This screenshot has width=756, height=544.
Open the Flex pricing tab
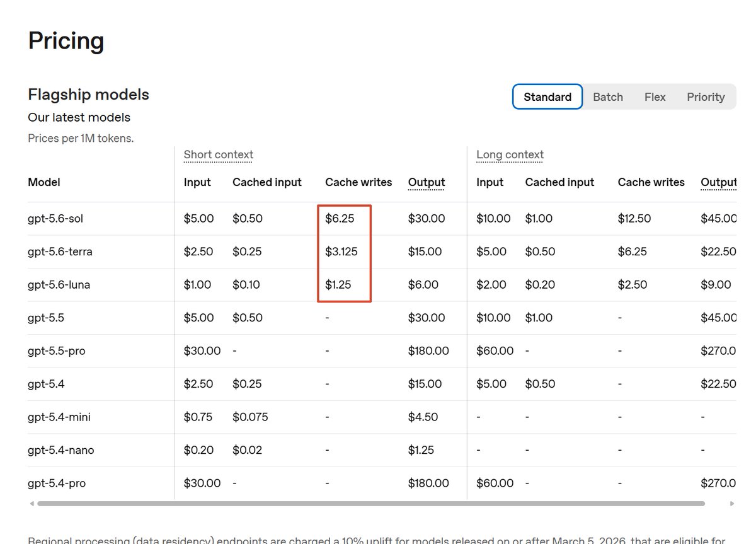655,96
